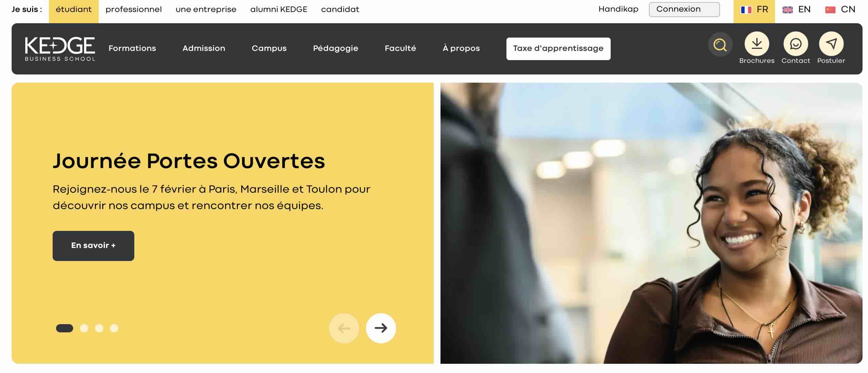Select the fourth carousel slide dot
868x373 pixels.
(114, 328)
